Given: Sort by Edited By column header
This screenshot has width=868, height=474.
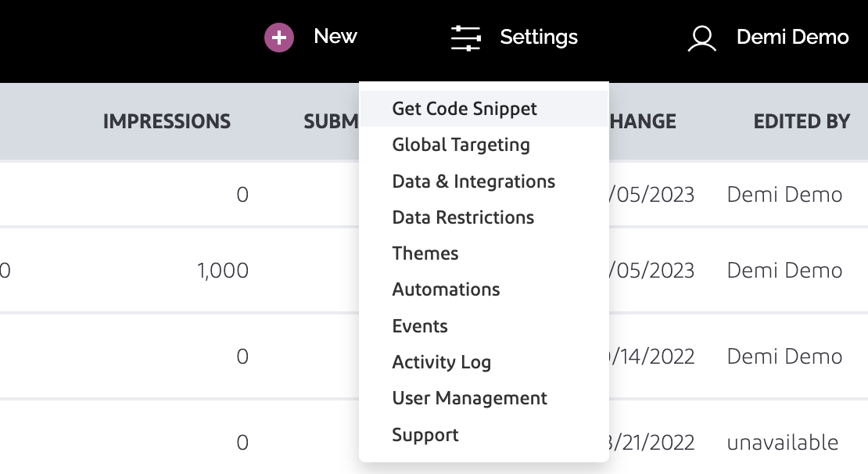Looking at the screenshot, I should [x=802, y=121].
